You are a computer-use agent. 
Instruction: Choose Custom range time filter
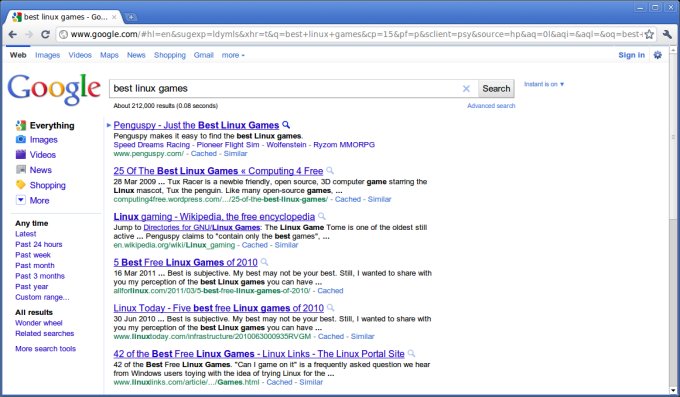(x=42, y=297)
